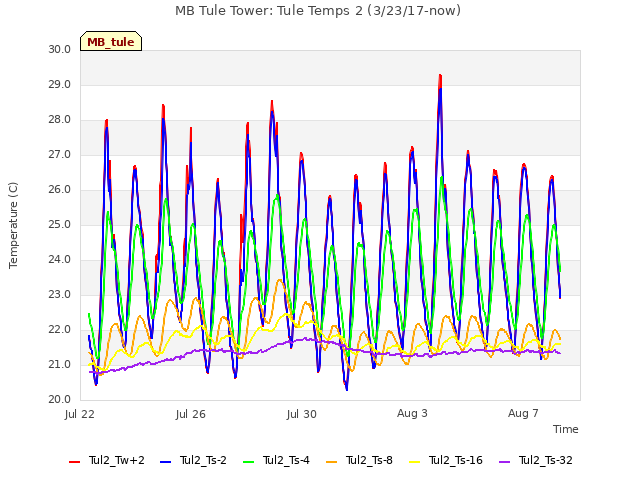Click the Jul 22 x-axis tick label
The height and width of the screenshot is (480, 640).
(80, 414)
